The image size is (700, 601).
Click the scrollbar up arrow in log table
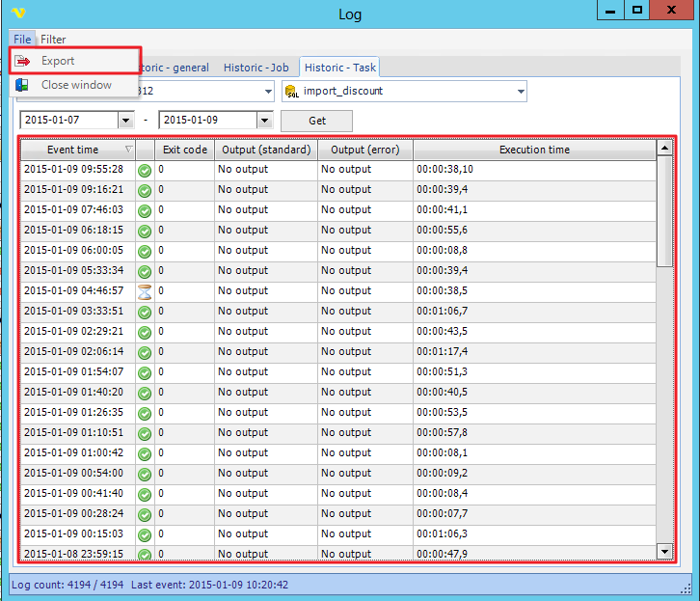[663, 149]
